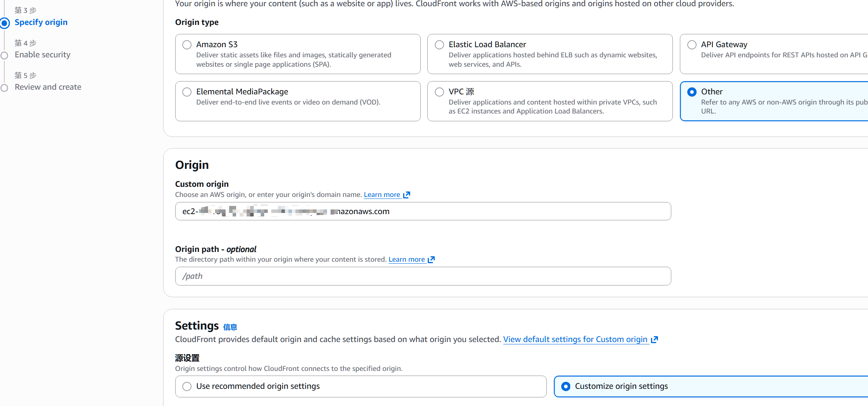Image resolution: width=868 pixels, height=406 pixels.
Task: Go to the Specify origin step
Action: coord(41,22)
